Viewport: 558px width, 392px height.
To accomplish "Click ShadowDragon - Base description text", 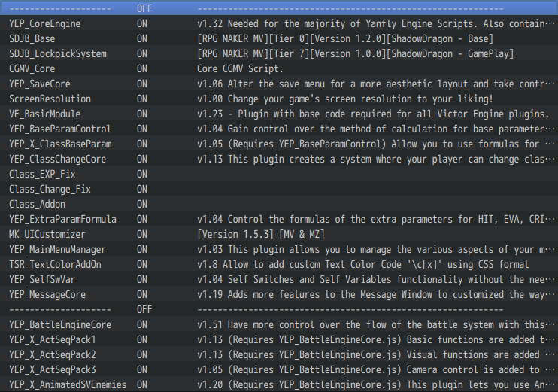I will (345, 38).
